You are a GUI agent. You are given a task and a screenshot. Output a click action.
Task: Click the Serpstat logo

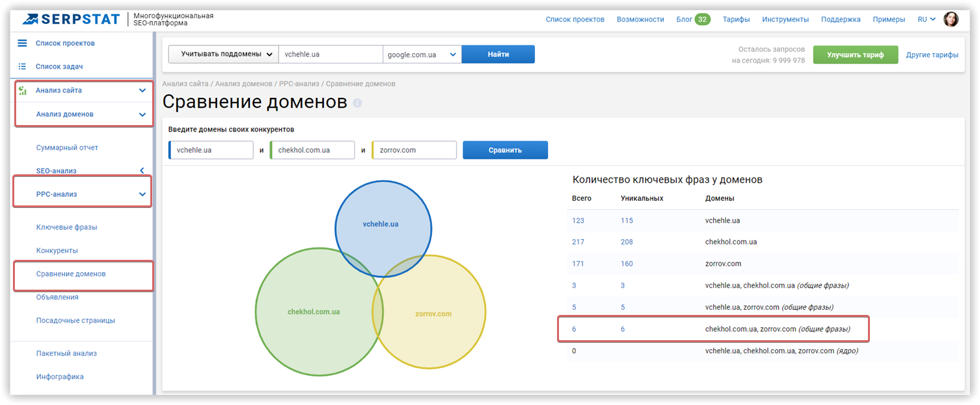pos(71,19)
